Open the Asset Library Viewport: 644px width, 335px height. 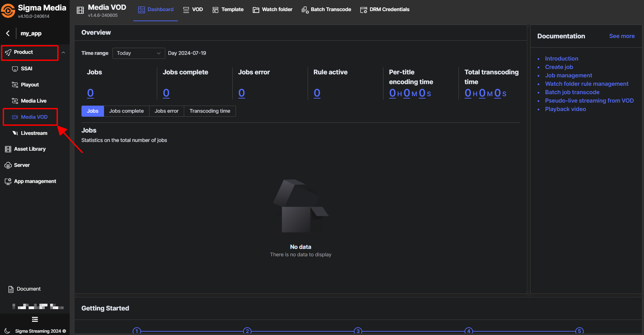[x=30, y=149]
